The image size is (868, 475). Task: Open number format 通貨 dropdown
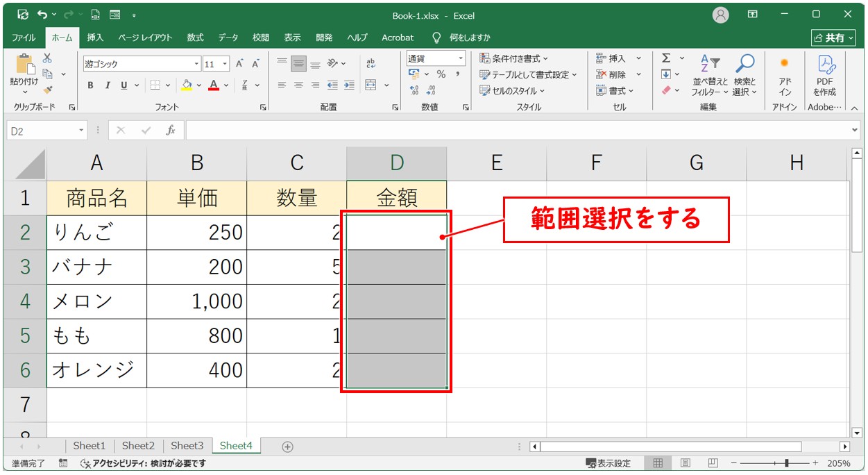click(461, 58)
